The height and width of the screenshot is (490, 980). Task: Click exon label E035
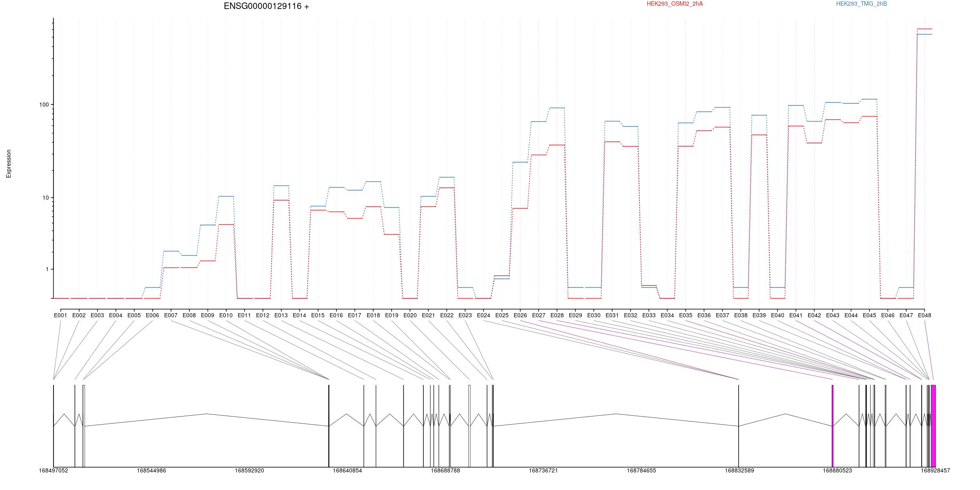click(686, 315)
